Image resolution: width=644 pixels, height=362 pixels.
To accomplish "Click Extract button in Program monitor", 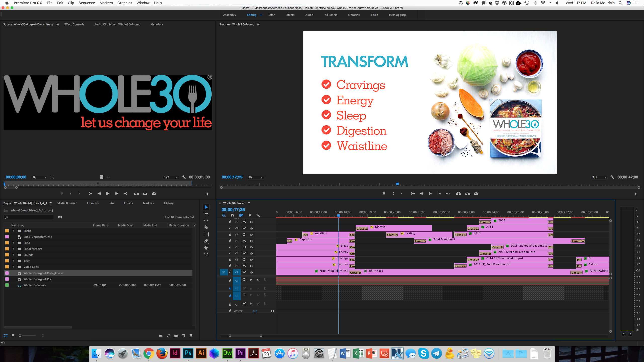I will click(467, 194).
